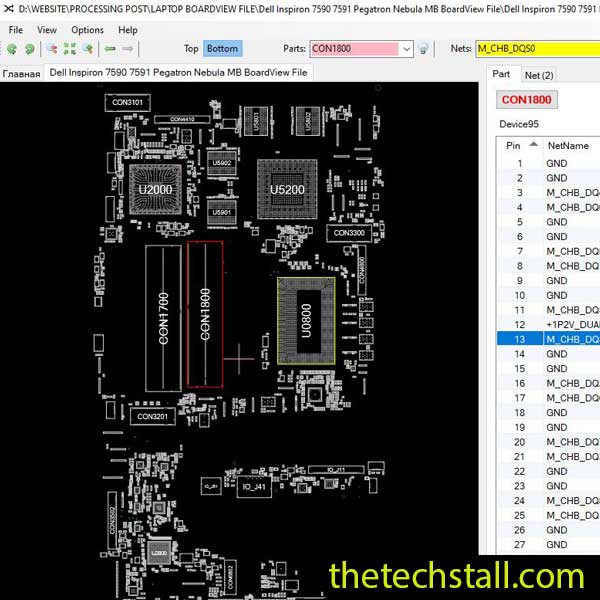Click the fit-to-window green arrows icon

tap(69, 48)
